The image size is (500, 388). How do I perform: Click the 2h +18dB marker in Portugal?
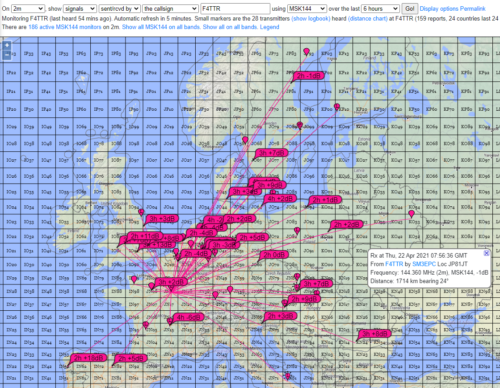(88, 358)
